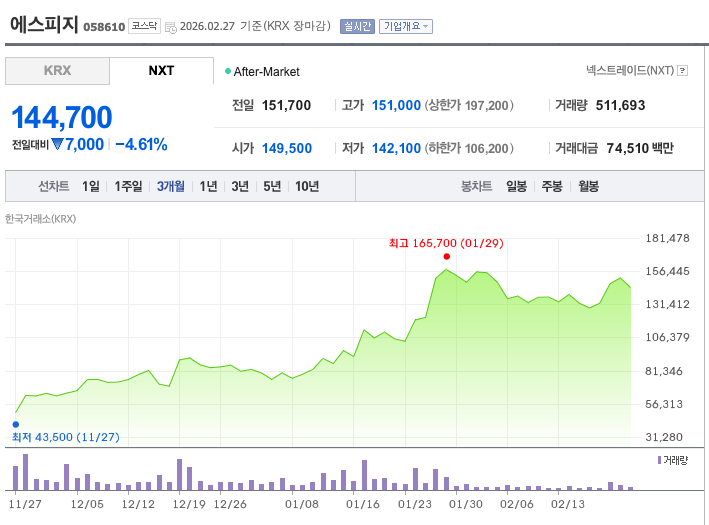Select the 일봉 candle chart
Screen dimensions: 709x525
tap(516, 186)
